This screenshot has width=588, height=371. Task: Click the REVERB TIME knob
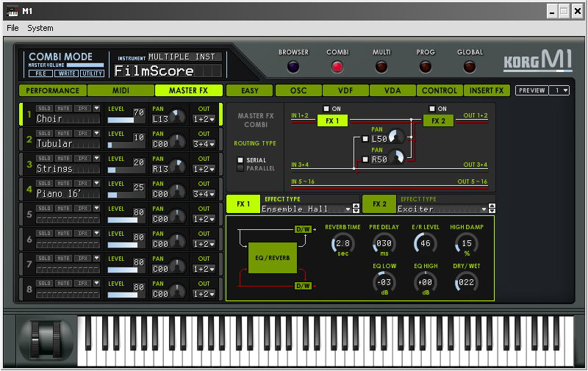[343, 244]
